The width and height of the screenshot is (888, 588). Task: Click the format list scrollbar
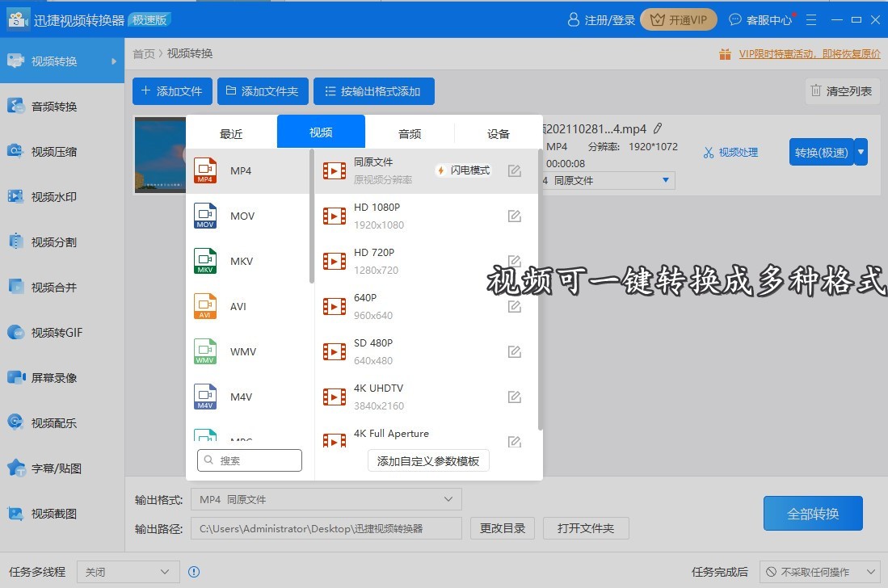[311, 216]
